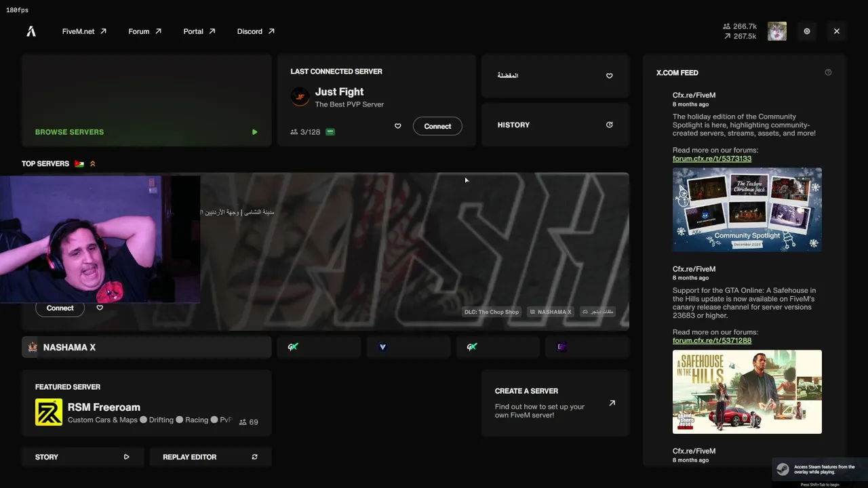Click the NASHAMA X tag on banner
Image resolution: width=868 pixels, height=488 pixels.
tap(551, 312)
